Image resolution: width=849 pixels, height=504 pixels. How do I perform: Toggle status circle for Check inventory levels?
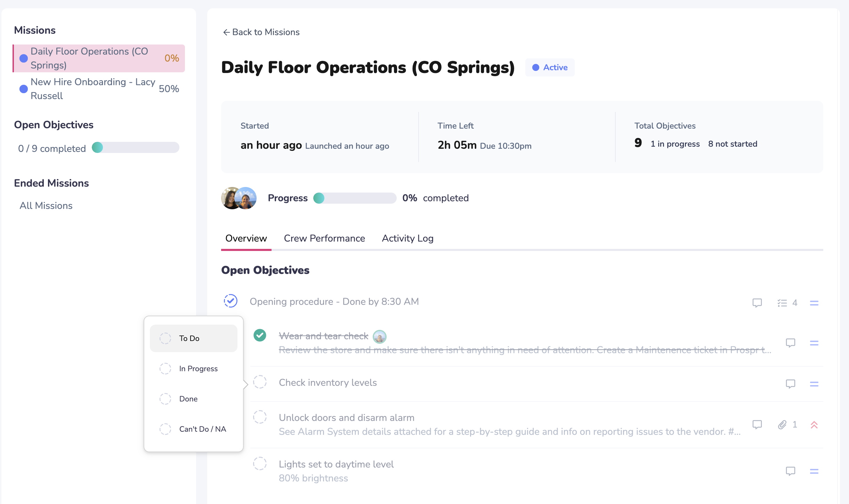click(x=260, y=382)
